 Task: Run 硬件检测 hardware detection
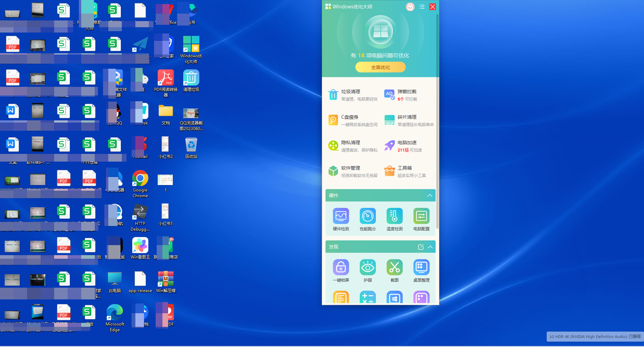(341, 220)
